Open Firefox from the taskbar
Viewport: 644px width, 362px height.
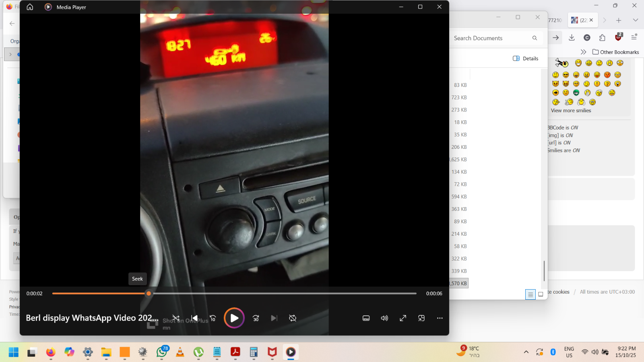[x=51, y=352]
